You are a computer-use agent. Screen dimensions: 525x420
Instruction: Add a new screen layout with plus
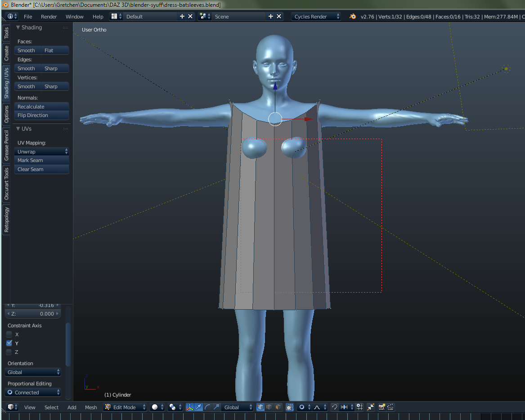pyautogui.click(x=182, y=16)
